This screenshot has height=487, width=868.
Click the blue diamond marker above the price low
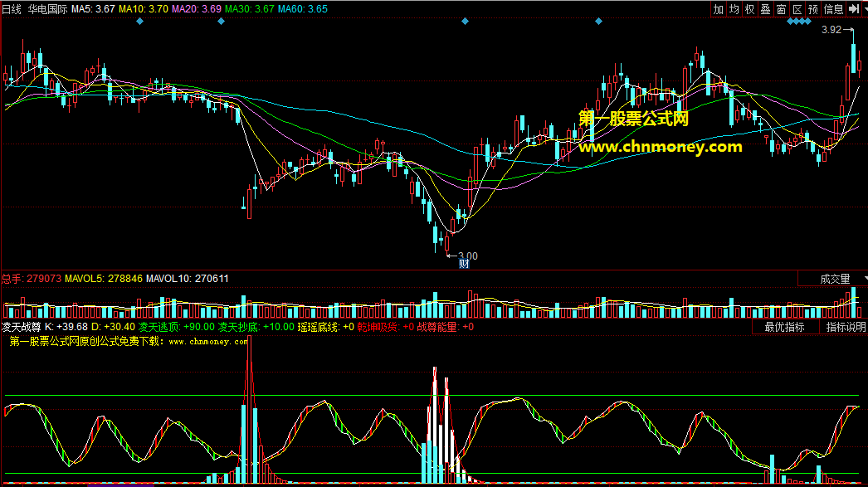pyautogui.click(x=465, y=21)
